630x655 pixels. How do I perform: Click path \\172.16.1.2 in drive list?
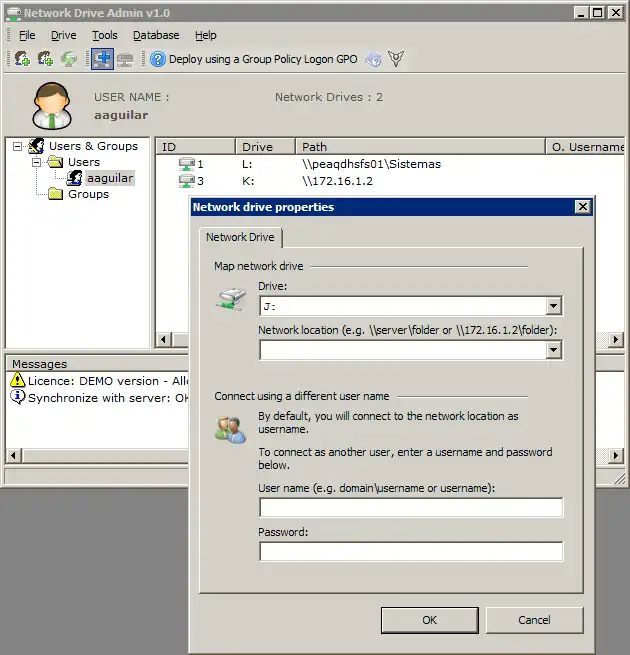point(337,181)
